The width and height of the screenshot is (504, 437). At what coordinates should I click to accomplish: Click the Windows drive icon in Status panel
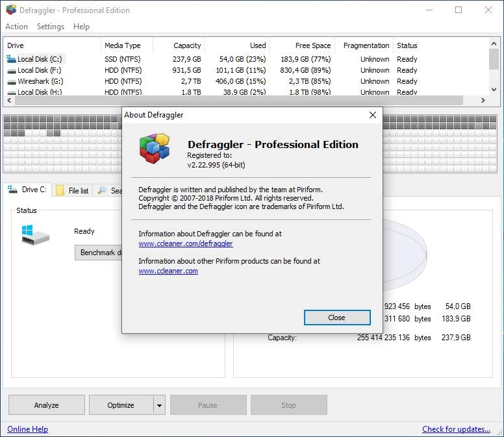click(x=35, y=235)
